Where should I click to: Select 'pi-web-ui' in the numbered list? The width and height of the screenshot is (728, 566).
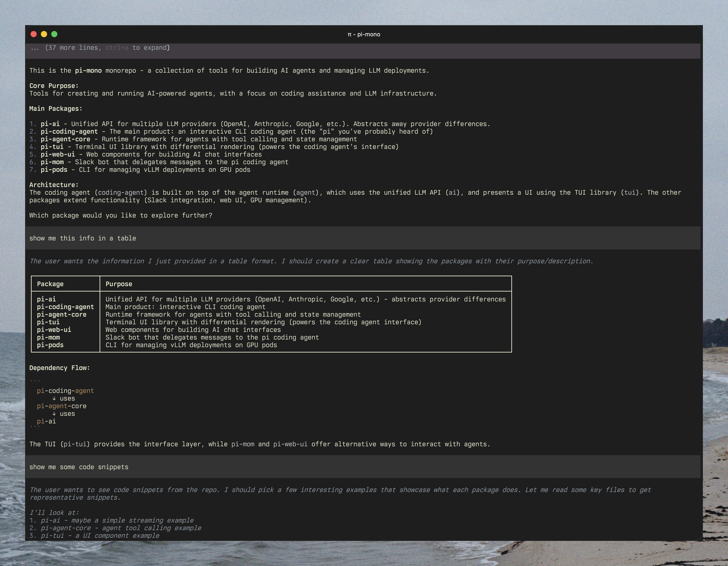click(x=58, y=155)
